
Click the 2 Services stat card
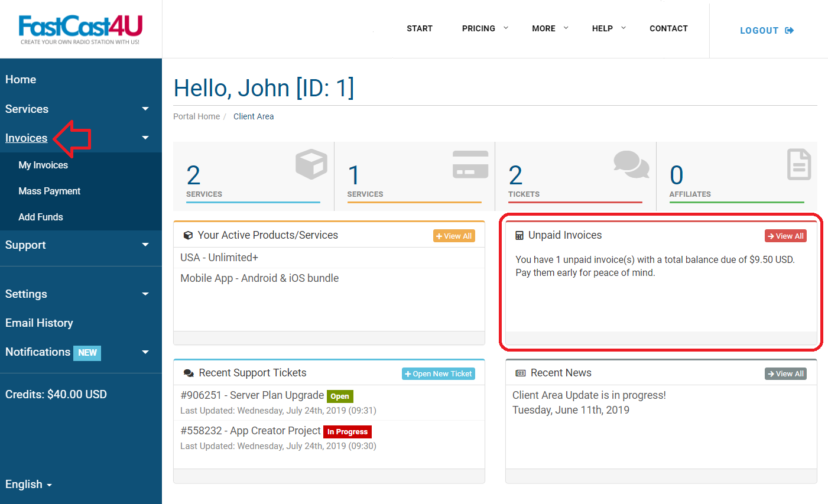point(254,176)
